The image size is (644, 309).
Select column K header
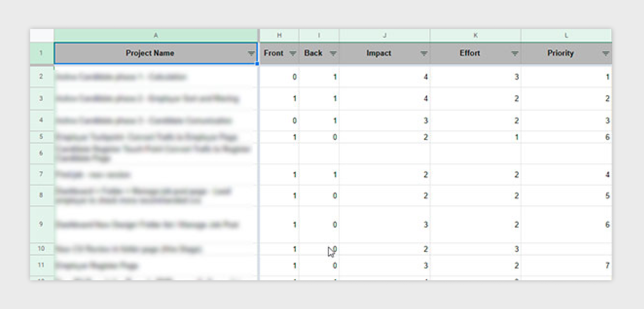476,35
